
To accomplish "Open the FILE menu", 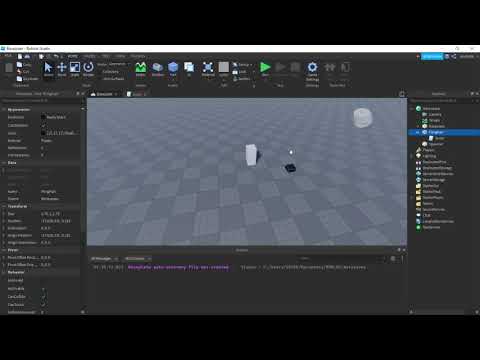I will pyautogui.click(x=8, y=56).
